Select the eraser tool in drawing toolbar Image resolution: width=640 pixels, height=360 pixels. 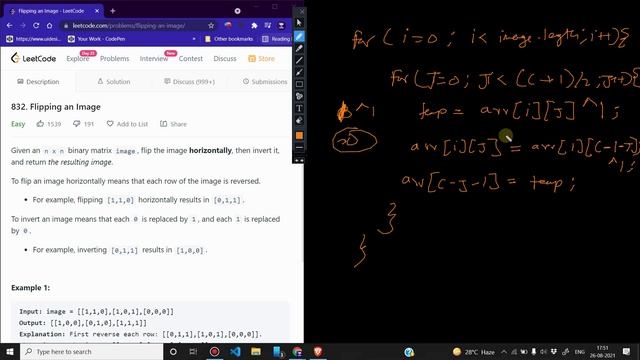point(299,120)
